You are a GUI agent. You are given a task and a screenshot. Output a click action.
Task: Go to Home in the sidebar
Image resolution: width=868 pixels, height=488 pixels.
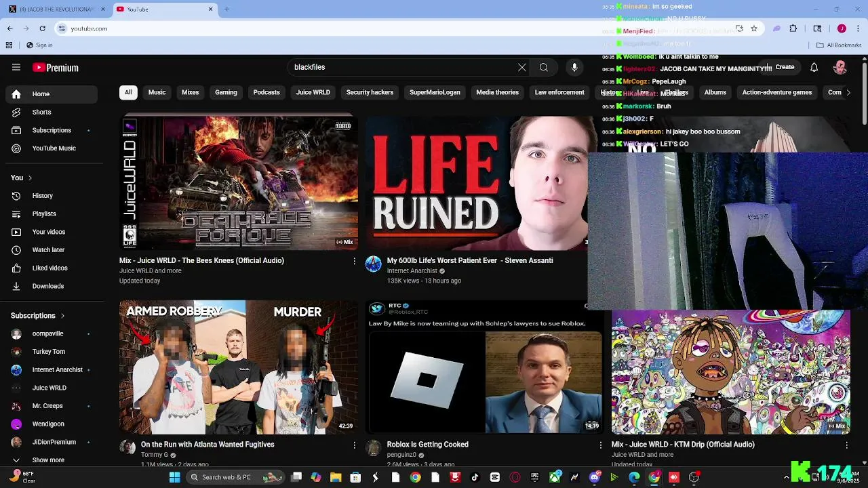[x=52, y=94]
